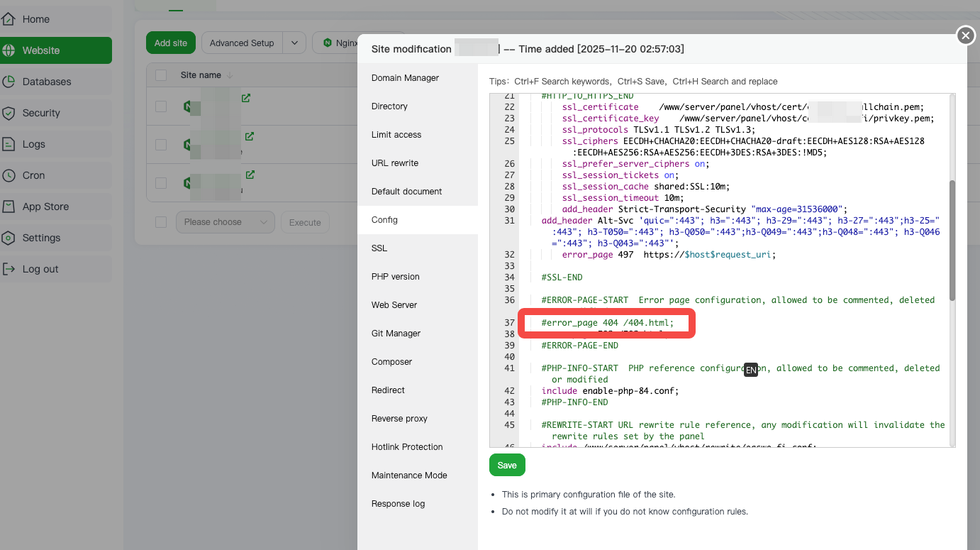
Task: Click the Log out icon
Action: (9, 269)
